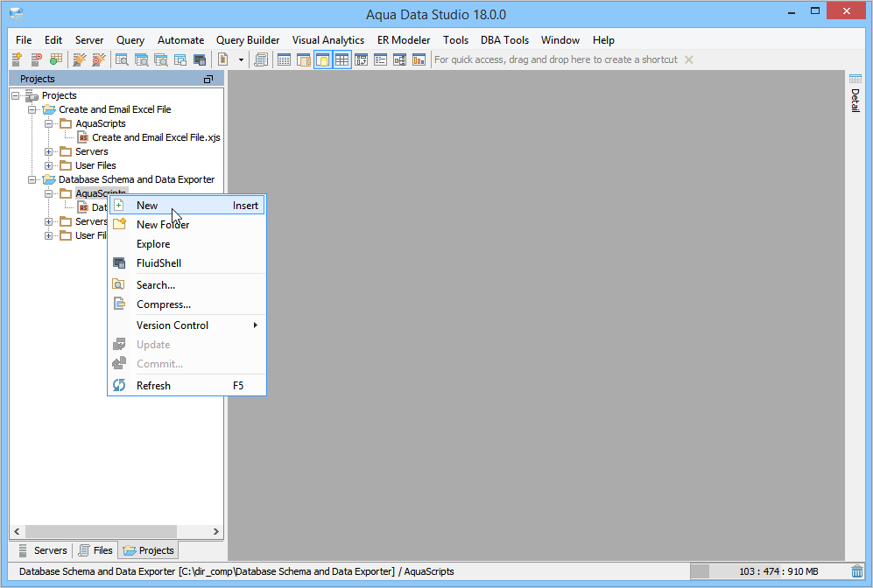
Task: Click the Projects panel maximize icon
Action: point(208,80)
